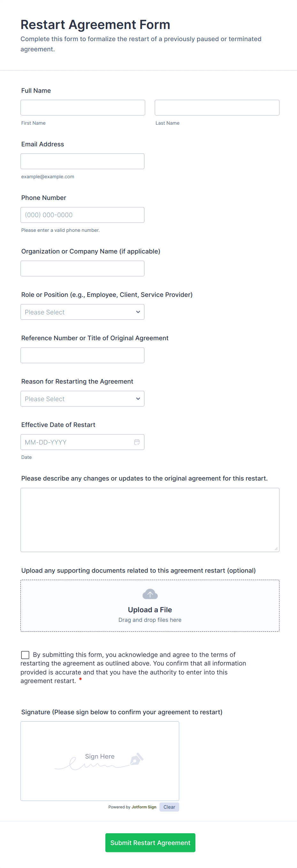The width and height of the screenshot is (297, 868).
Task: Click the Submit Restart Agreement button
Action: click(150, 842)
